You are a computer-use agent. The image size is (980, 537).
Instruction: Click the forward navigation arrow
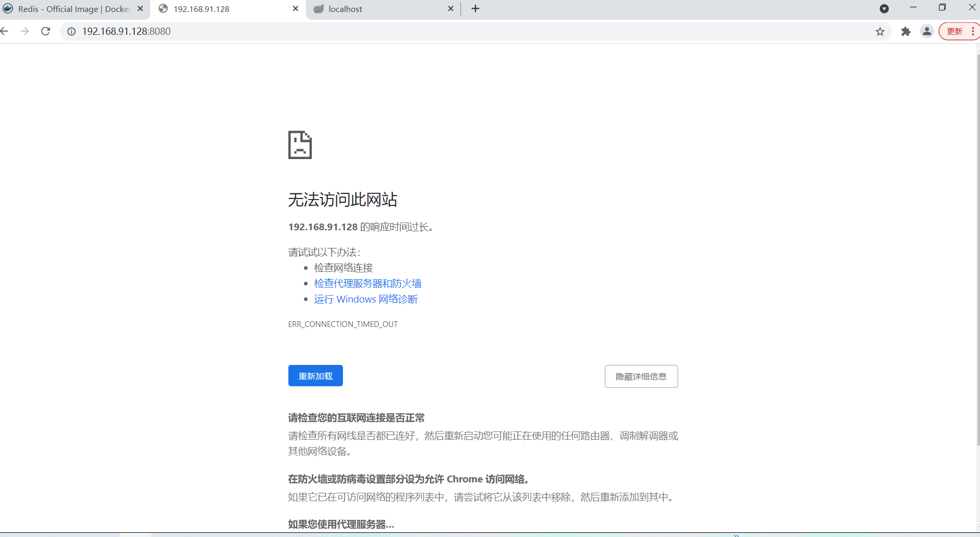pyautogui.click(x=25, y=31)
